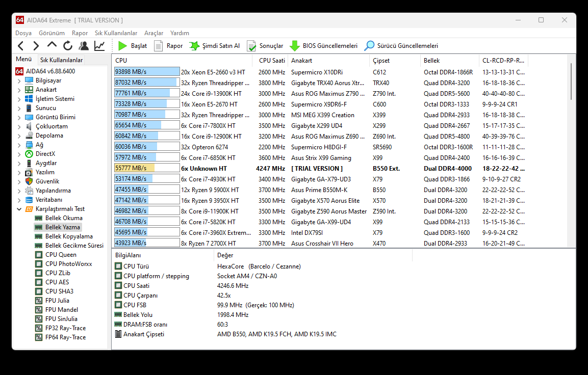This screenshot has height=375, width=588.
Task: Open the CPU PhotoWorxx benchmark icon
Action: (x=39, y=264)
